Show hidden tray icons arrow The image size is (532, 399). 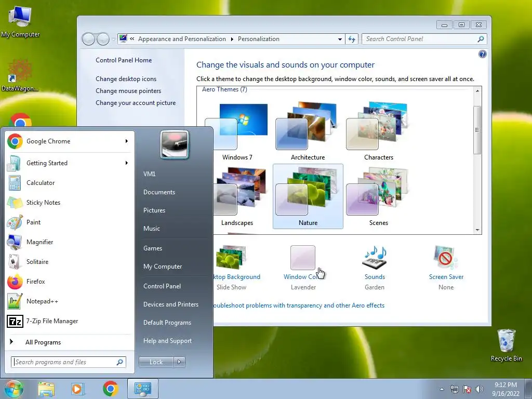[442, 389]
